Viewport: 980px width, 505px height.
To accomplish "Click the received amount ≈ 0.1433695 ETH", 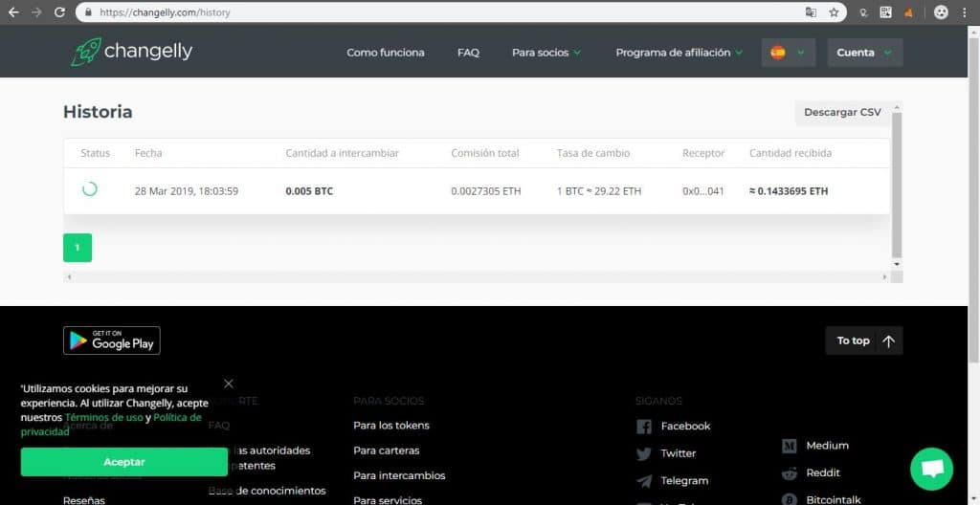I will coord(789,191).
